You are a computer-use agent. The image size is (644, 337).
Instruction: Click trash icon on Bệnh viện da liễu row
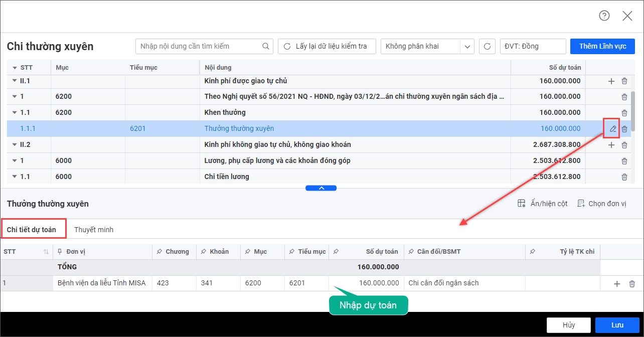(632, 284)
